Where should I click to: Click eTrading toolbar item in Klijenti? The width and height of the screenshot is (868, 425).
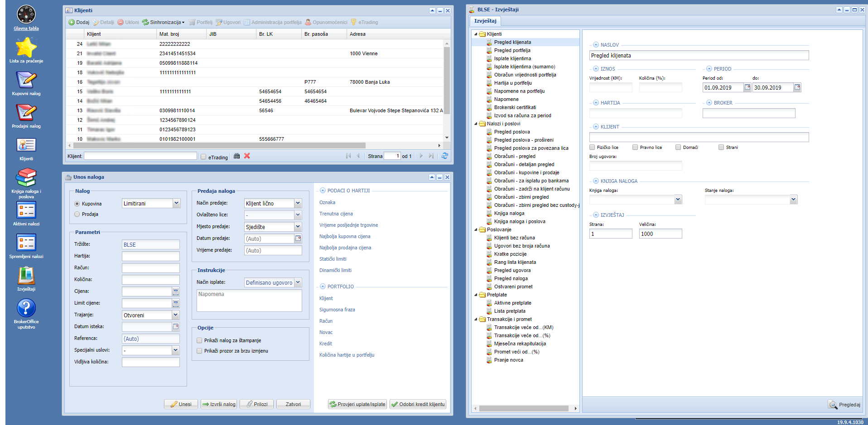coord(364,22)
